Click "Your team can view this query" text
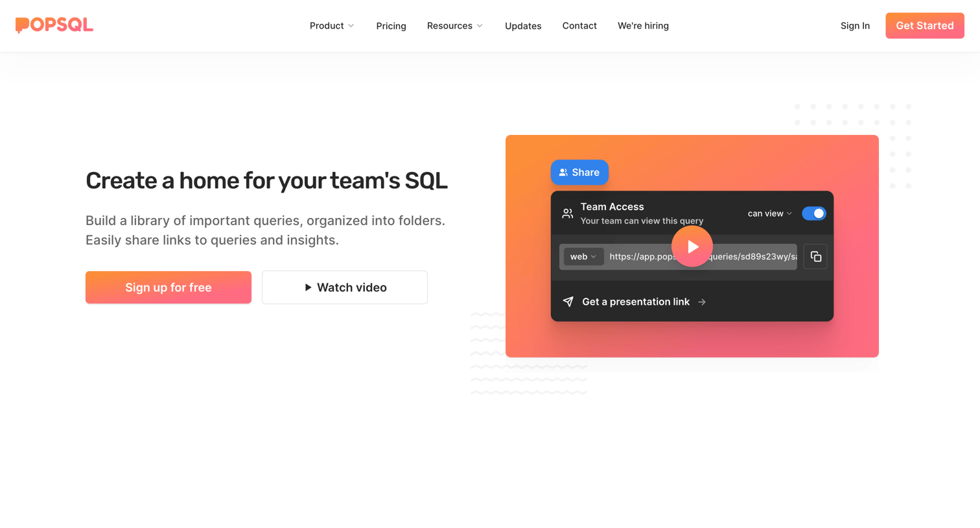 (x=642, y=221)
